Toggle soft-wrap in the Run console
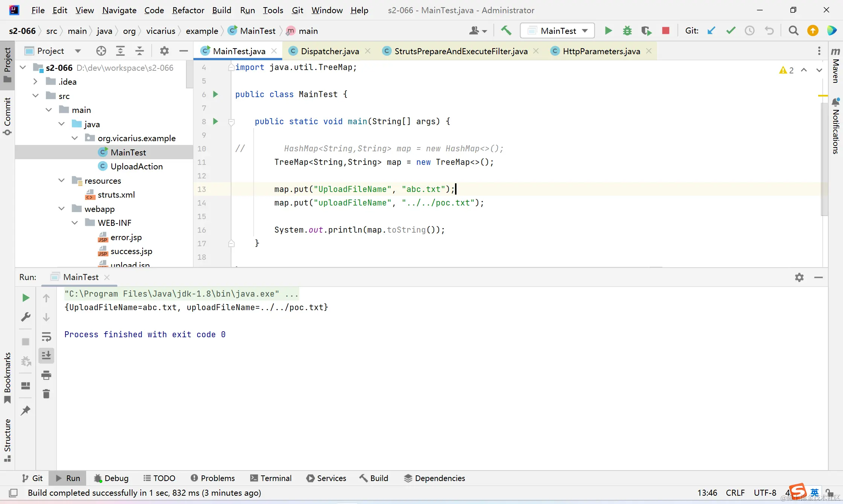The width and height of the screenshot is (843, 504). click(46, 337)
